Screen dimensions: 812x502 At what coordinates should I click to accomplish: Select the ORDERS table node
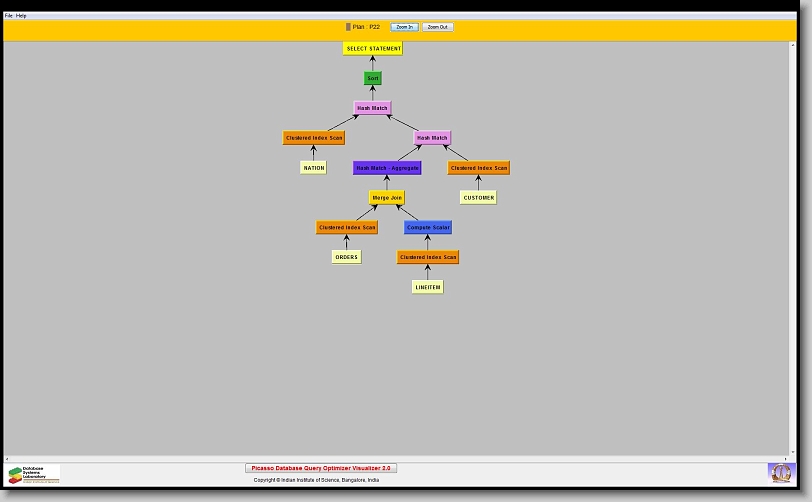(346, 257)
